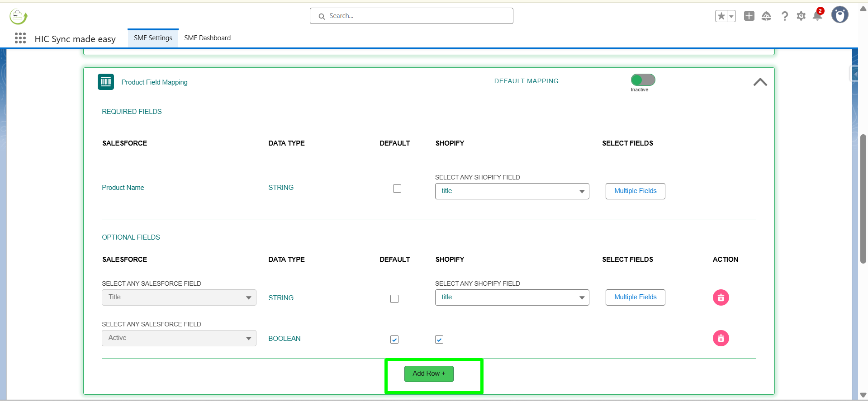Image resolution: width=868 pixels, height=401 pixels.
Task: Open the Favorites list dropdown arrow
Action: 731,16
